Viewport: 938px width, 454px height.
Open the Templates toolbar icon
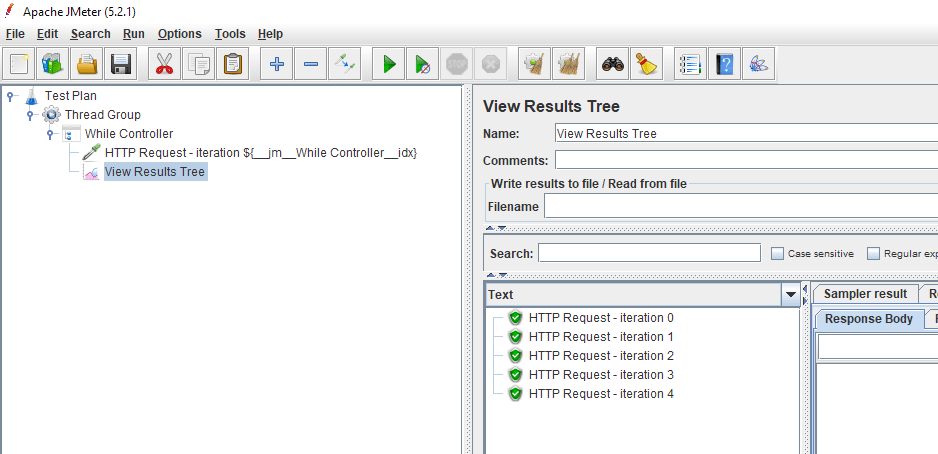pos(53,63)
